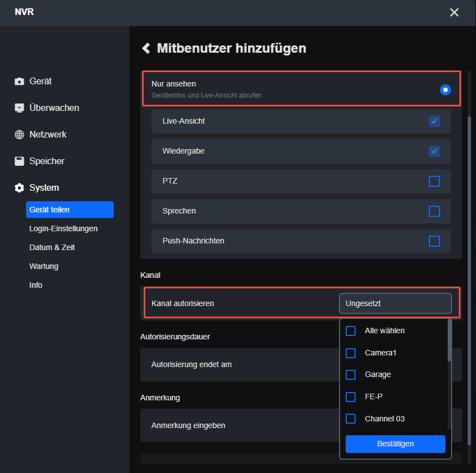Viewport: 476px width, 473px height.
Task: Click the Camera1 label in the list
Action: click(x=381, y=353)
